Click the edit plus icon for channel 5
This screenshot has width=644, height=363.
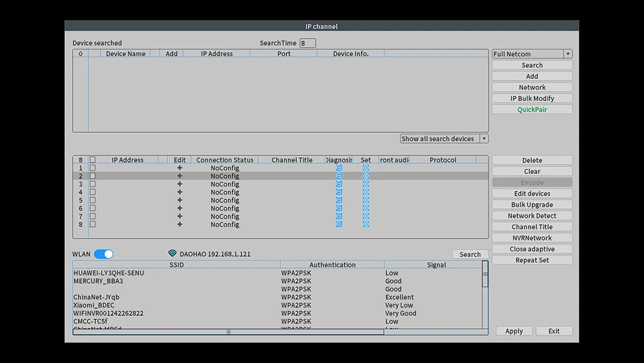[180, 201]
